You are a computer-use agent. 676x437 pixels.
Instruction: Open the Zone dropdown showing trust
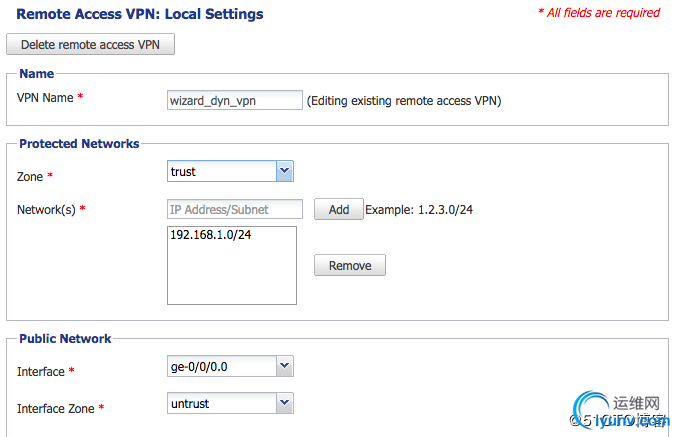coord(230,171)
